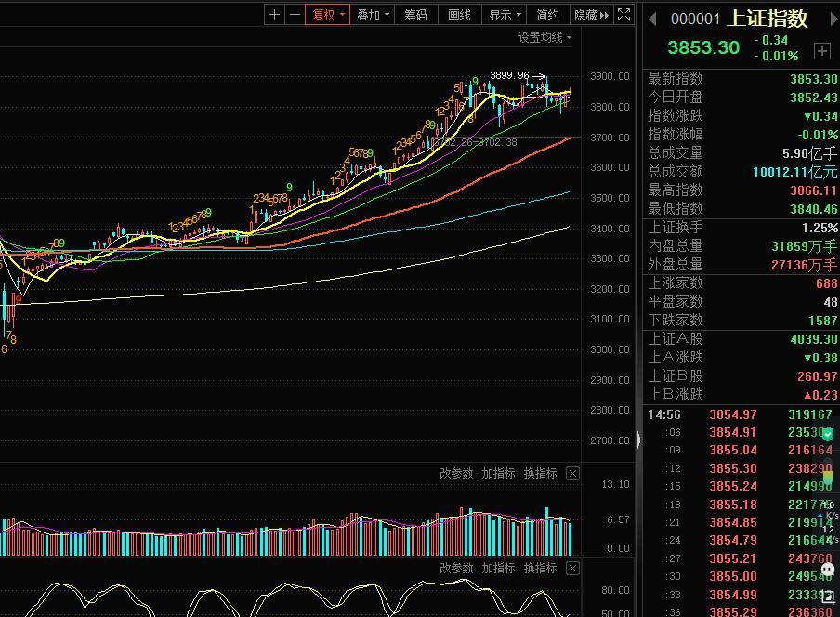This screenshot has width=840, height=617.
Task: Click 隐藏 to hide side panel
Action: pos(591,15)
